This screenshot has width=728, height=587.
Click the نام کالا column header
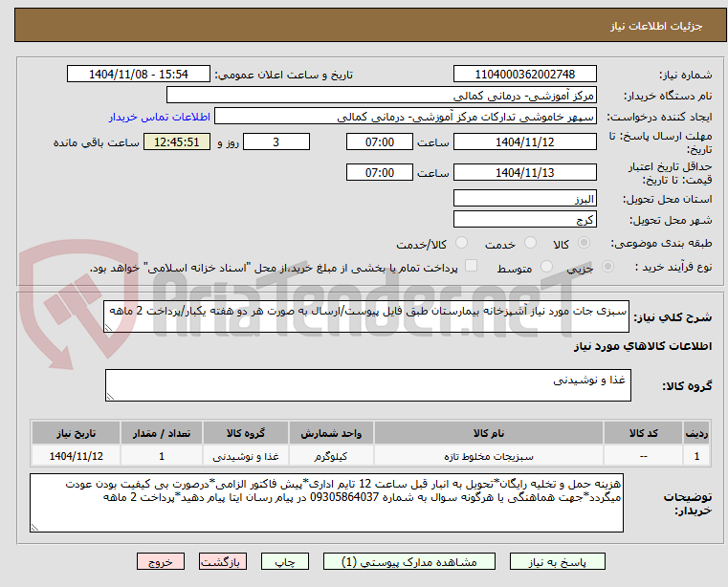click(489, 433)
